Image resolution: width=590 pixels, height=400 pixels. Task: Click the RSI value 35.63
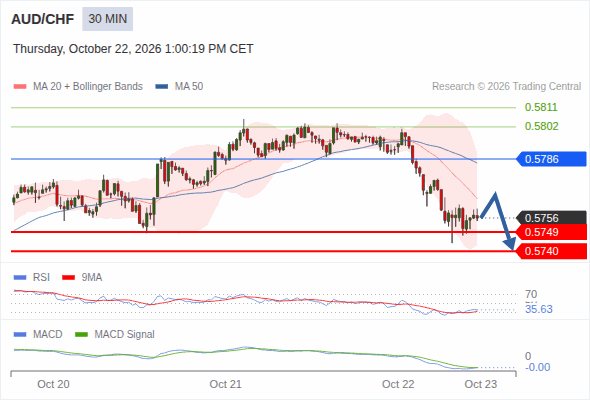tap(539, 309)
